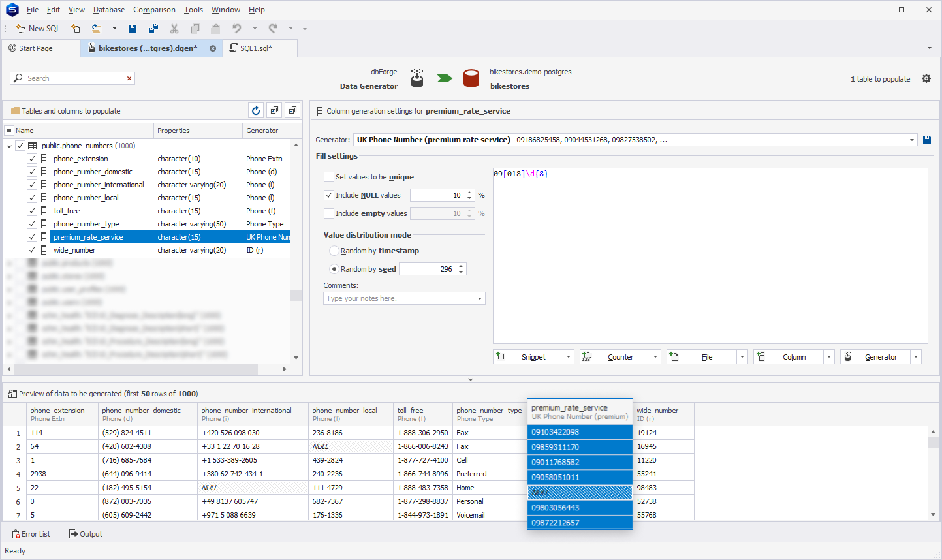Click the tree list vertical scrollbar thumb
The image size is (942, 560).
pos(296,296)
